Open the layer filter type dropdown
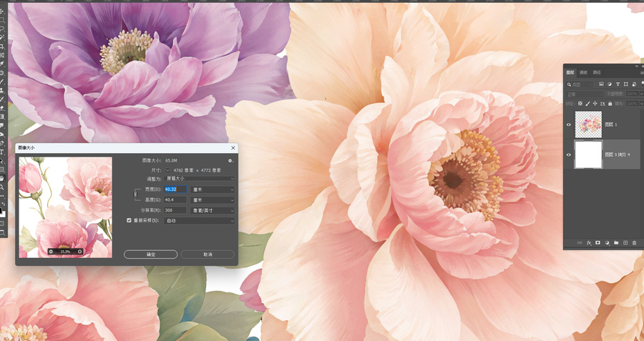The height and width of the screenshot is (341, 644). click(580, 84)
